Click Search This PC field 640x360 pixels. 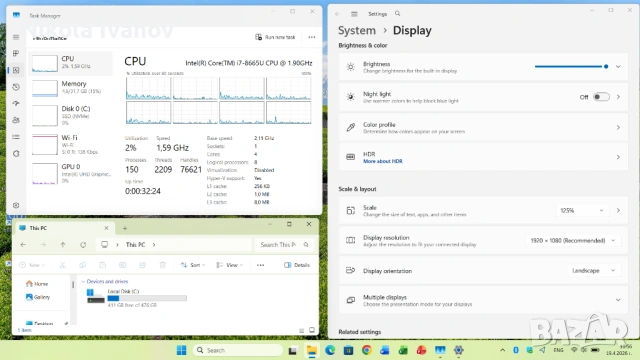284,244
